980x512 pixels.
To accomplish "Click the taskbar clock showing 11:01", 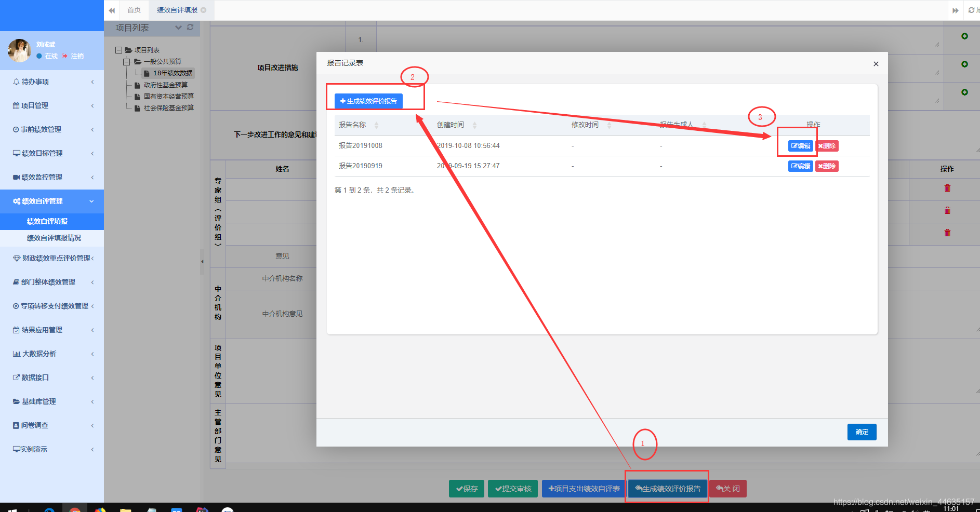I will click(x=951, y=509).
